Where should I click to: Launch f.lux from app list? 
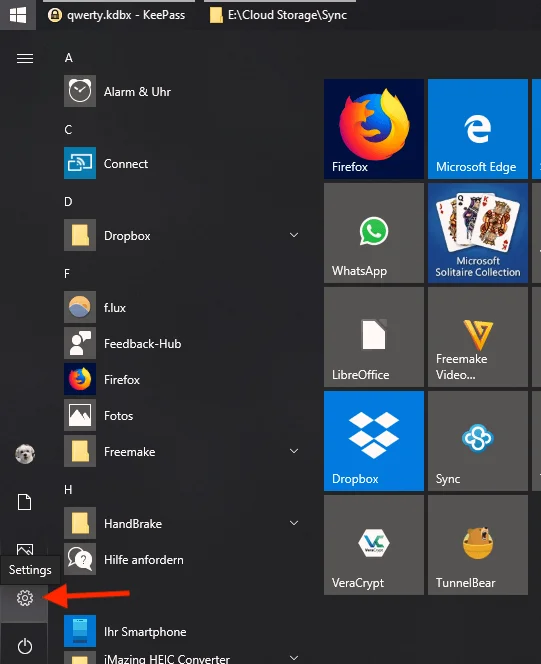pyautogui.click(x=182, y=307)
